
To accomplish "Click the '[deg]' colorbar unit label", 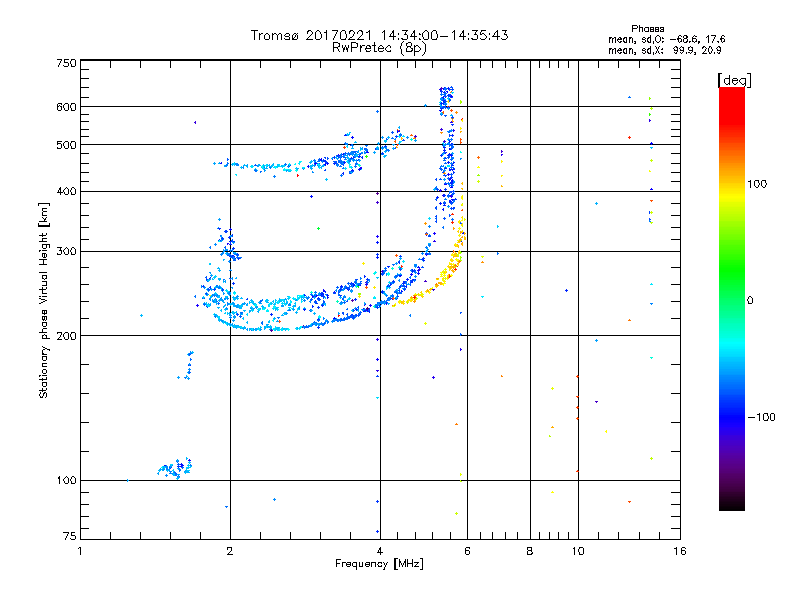I will coord(734,80).
